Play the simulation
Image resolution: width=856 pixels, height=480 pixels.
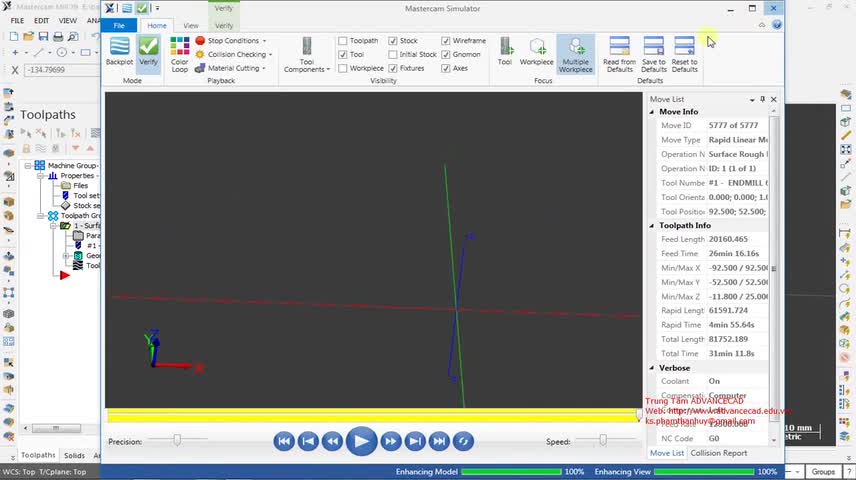[361, 441]
